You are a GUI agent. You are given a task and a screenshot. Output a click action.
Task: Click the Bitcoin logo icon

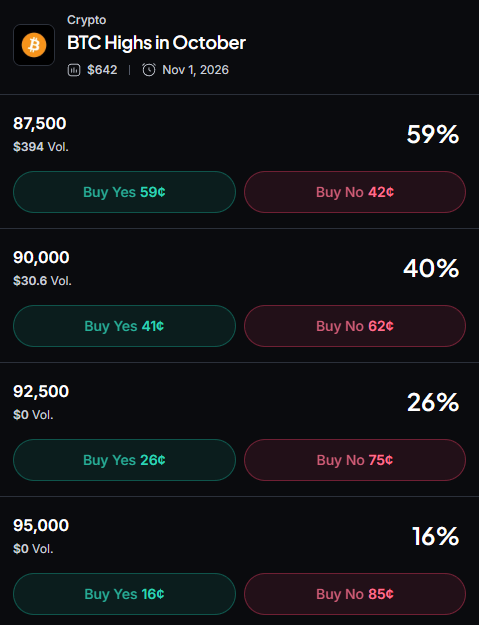(x=34, y=45)
